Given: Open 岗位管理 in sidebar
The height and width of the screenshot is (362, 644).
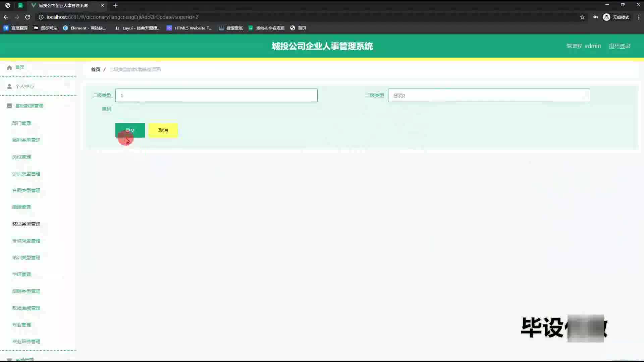Looking at the screenshot, I should tap(21, 157).
